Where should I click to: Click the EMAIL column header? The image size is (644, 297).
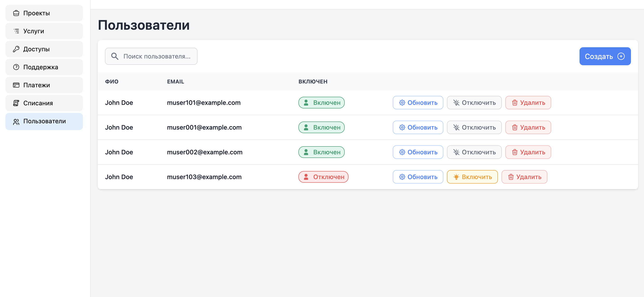(175, 82)
